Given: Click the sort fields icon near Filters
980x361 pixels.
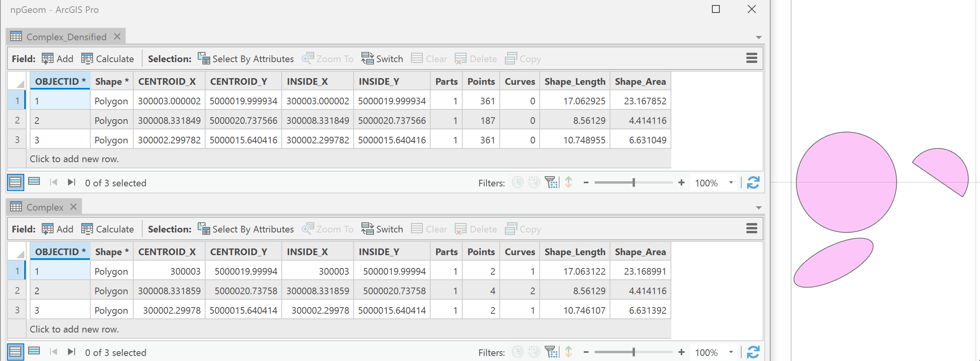Looking at the screenshot, I should tap(569, 182).
